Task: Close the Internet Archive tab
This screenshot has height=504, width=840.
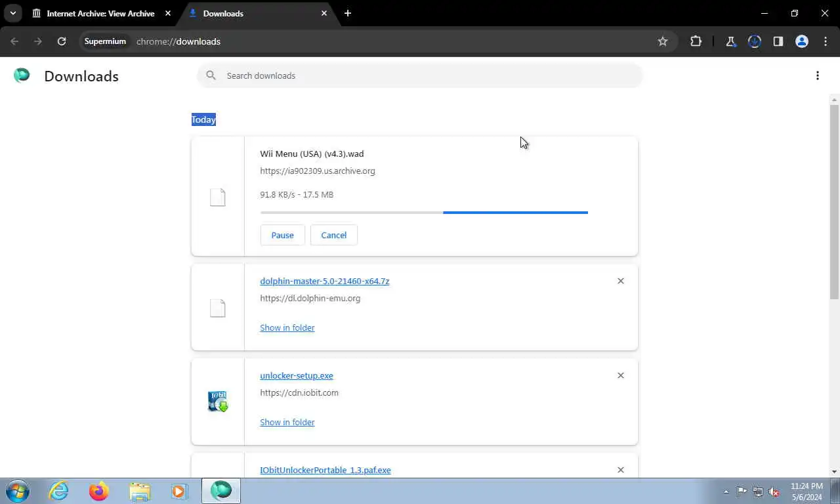Action: point(168,13)
